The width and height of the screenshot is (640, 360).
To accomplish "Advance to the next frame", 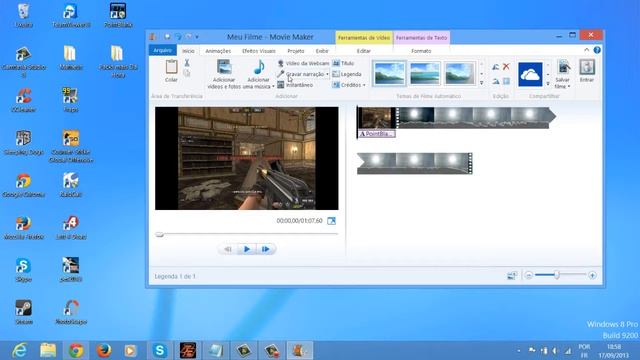I will 266,249.
